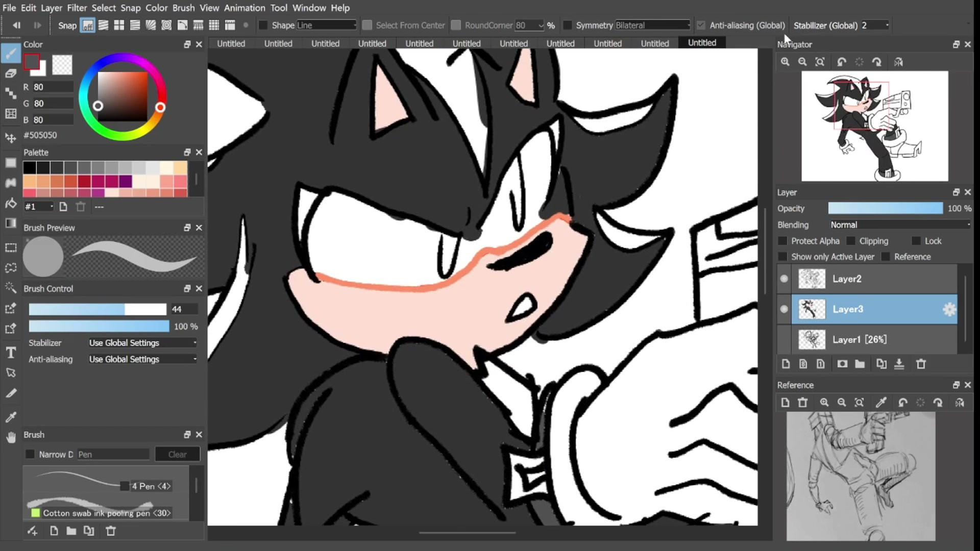Enable the layer Lock checkbox
The width and height of the screenshot is (980, 551).
(x=916, y=241)
